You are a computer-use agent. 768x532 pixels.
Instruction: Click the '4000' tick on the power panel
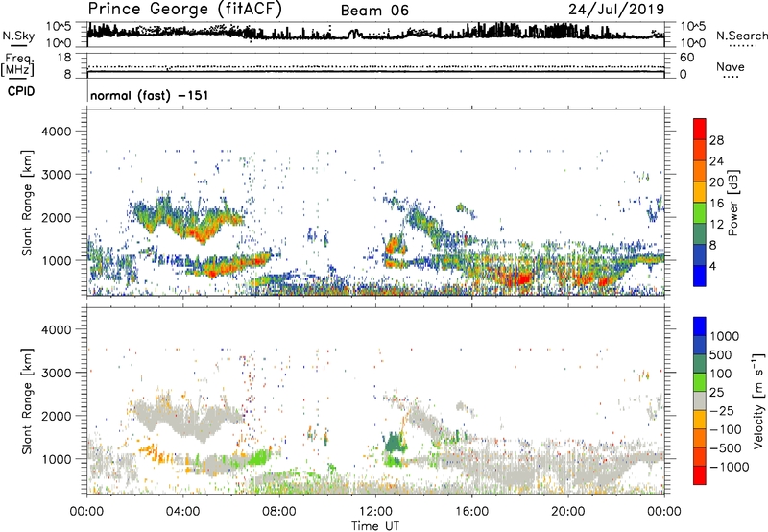click(56, 132)
